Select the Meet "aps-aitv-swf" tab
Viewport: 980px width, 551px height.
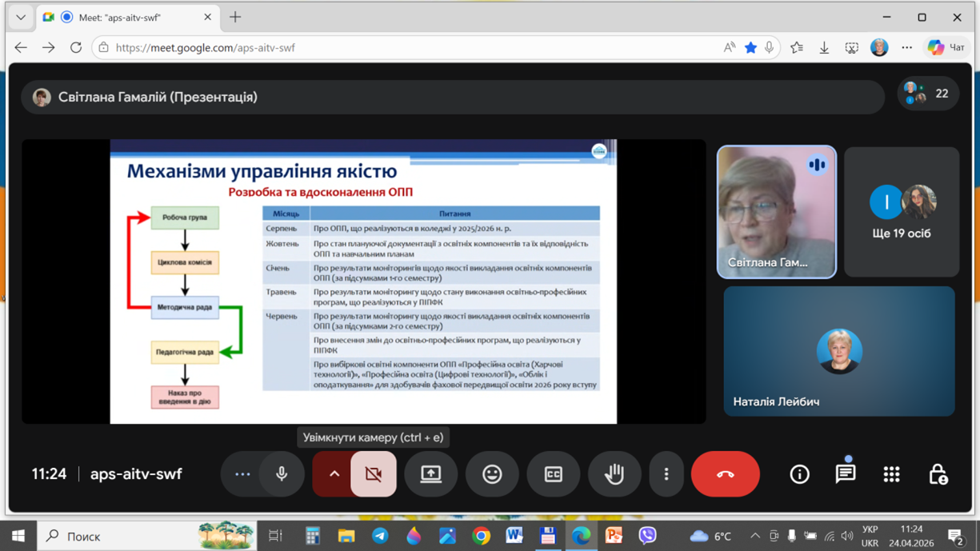coord(128,17)
